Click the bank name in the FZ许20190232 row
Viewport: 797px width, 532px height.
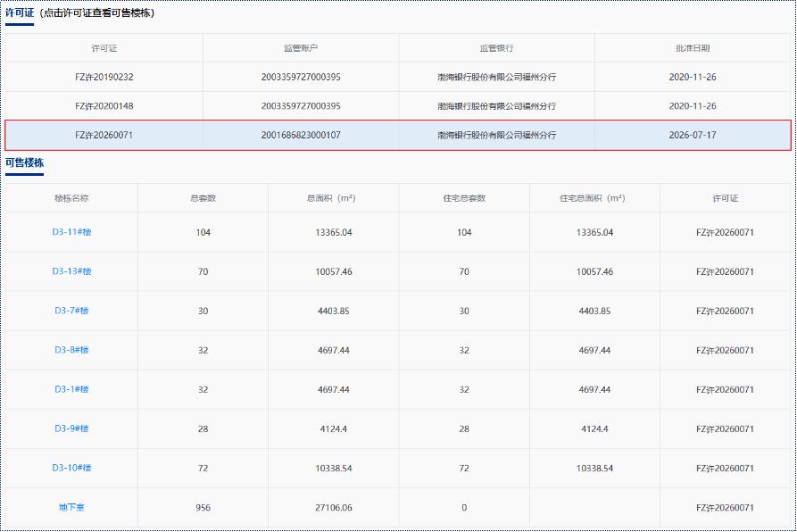click(x=496, y=78)
